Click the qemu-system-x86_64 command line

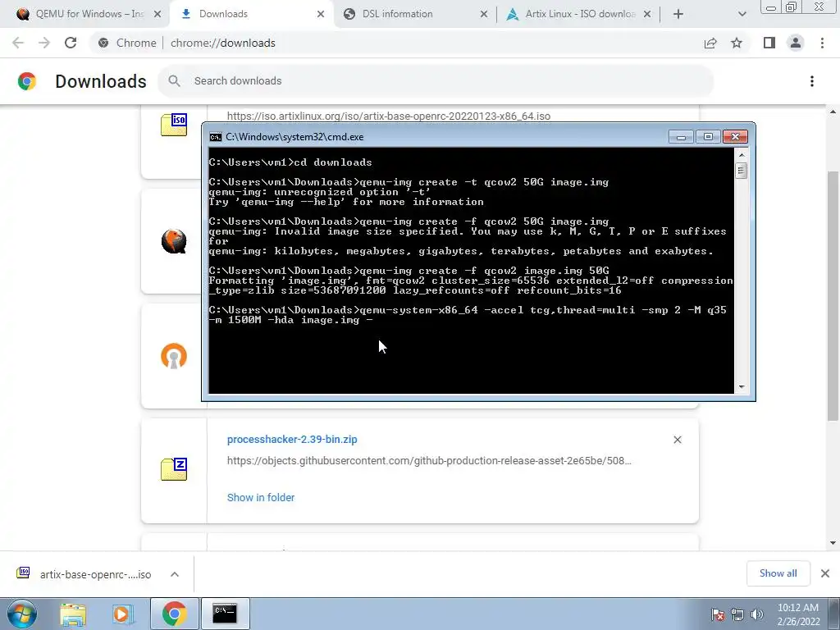(467, 315)
